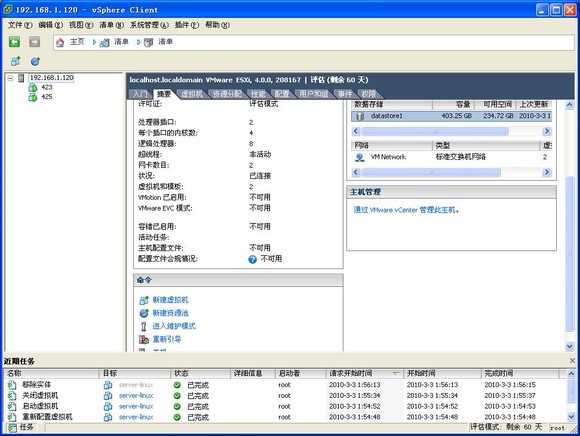Screen dimensions: 580x436
Task: Select virtual machine 423 icon in the tree
Action: (33, 88)
